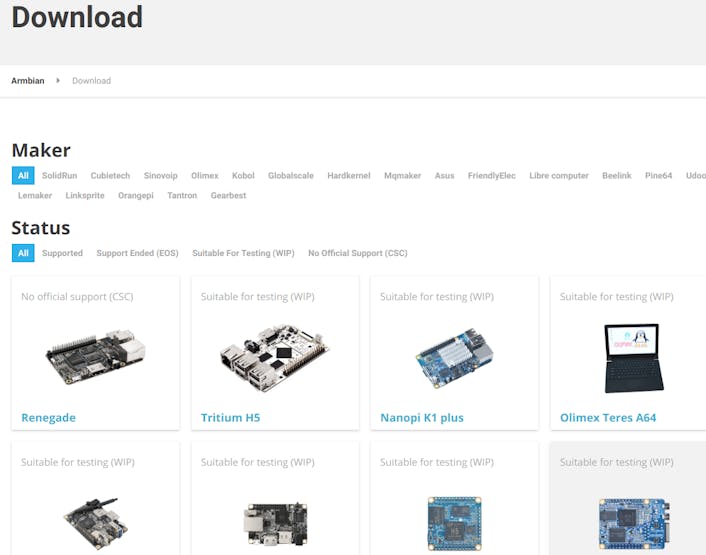Image resolution: width=706 pixels, height=555 pixels.
Task: Filter makers by Linksprite
Action: pyautogui.click(x=85, y=195)
